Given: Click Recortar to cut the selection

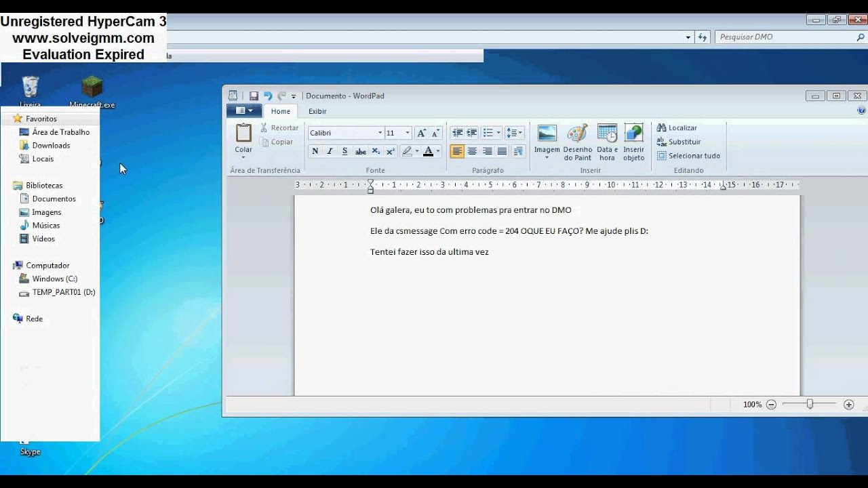Looking at the screenshot, I should [x=279, y=127].
